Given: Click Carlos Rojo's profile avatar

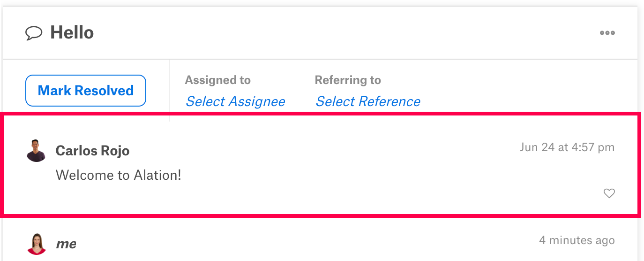Looking at the screenshot, I should tap(36, 151).
